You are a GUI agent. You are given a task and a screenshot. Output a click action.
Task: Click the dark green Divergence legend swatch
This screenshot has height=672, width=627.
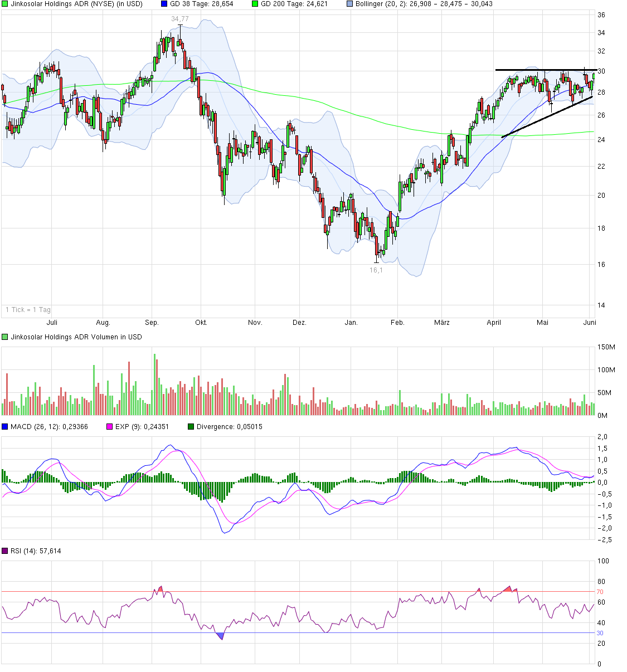pyautogui.click(x=191, y=427)
